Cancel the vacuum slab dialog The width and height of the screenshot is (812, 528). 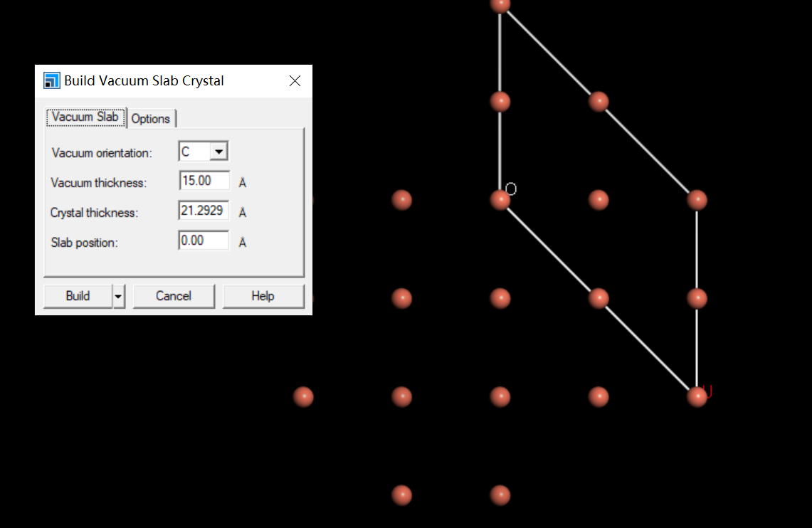pos(174,296)
